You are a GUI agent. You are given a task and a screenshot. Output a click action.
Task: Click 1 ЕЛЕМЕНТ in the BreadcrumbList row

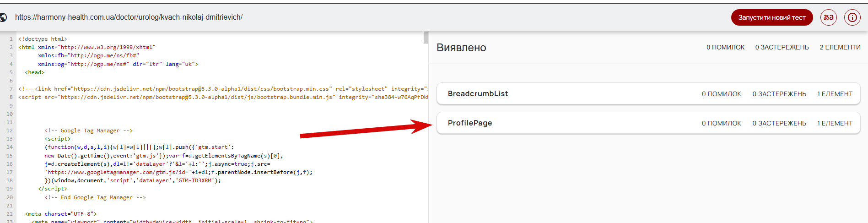pyautogui.click(x=835, y=94)
